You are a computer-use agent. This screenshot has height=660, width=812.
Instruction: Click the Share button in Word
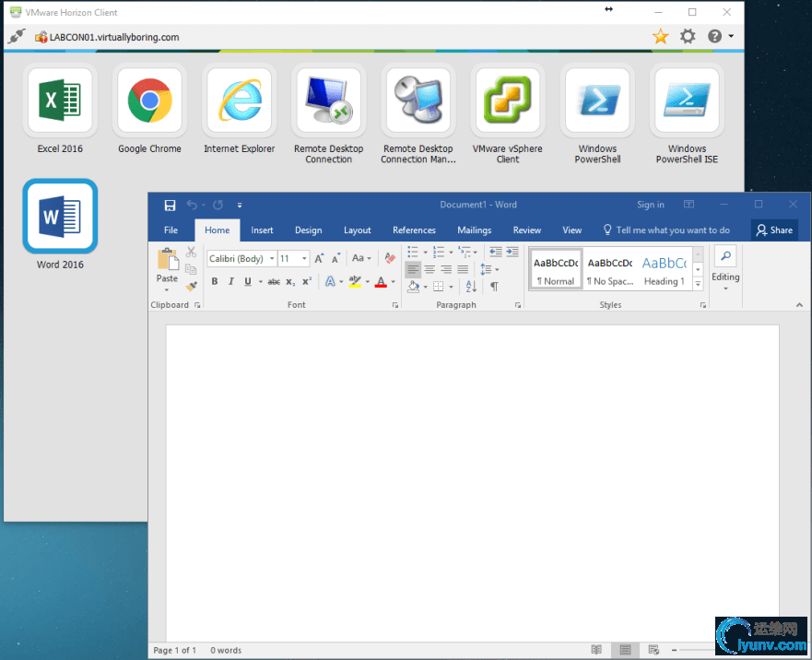click(775, 230)
